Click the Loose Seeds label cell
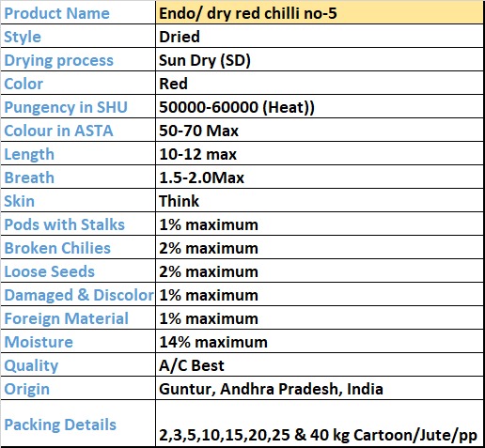The width and height of the screenshot is (485, 448). 78,271
